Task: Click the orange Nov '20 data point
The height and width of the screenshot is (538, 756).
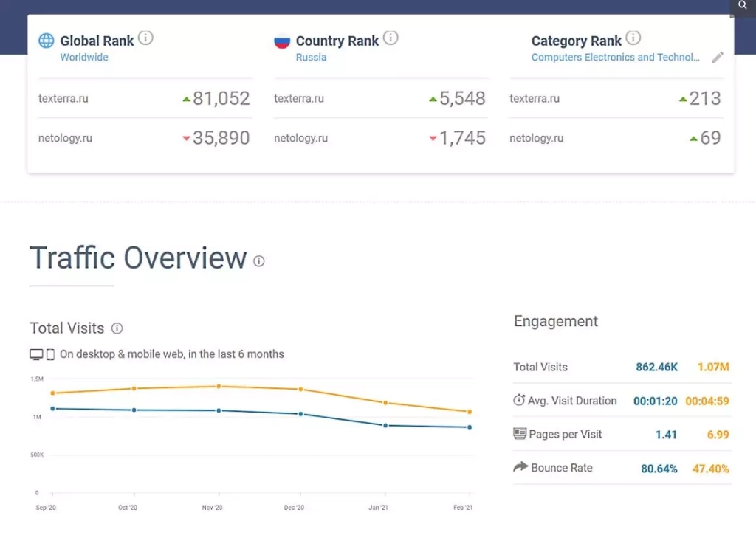Action: 219,386
